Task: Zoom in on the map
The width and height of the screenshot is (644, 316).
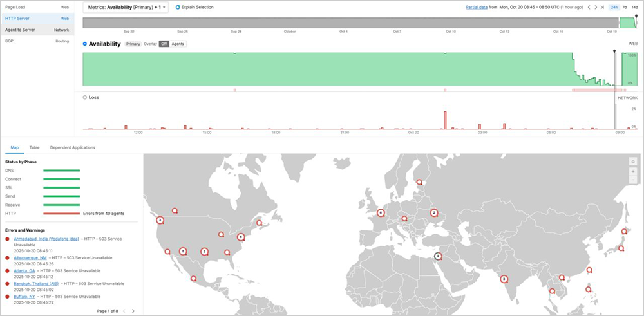Action: click(633, 172)
